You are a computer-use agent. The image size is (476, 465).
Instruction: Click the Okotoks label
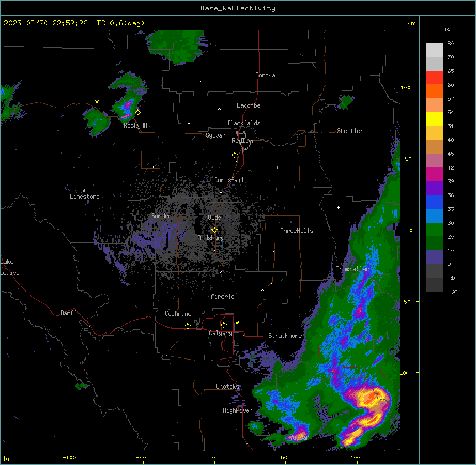228,387
